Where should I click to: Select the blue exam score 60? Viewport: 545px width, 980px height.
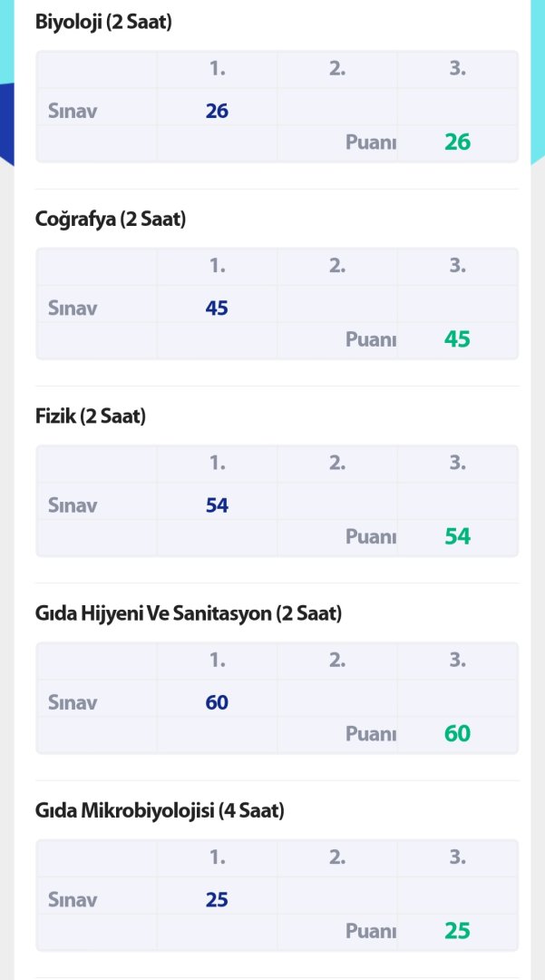click(217, 702)
